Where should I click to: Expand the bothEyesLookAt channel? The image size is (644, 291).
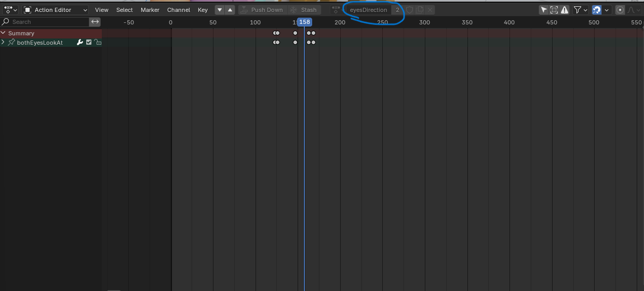point(4,43)
